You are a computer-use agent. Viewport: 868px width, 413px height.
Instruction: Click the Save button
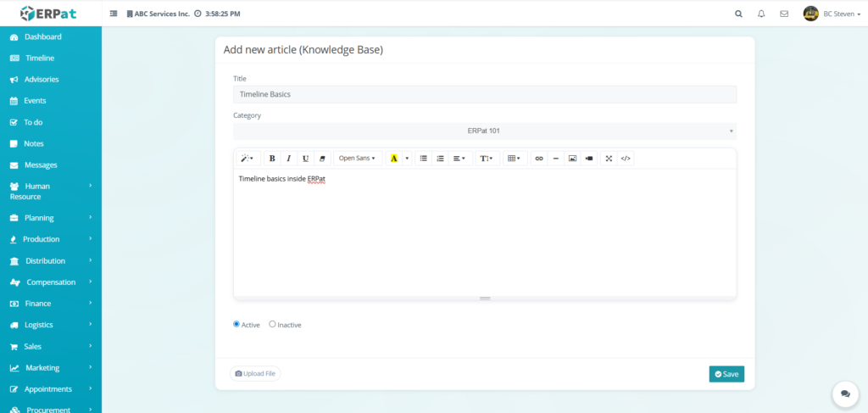point(726,374)
